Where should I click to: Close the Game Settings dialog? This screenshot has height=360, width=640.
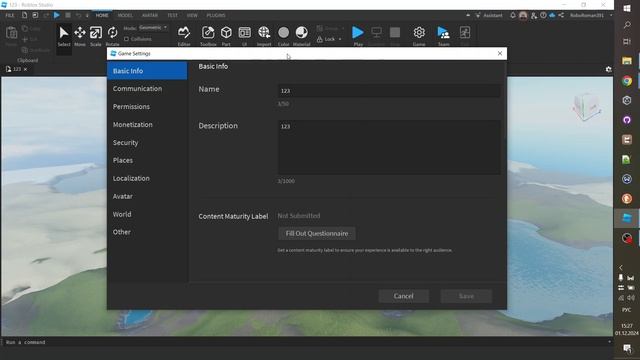point(500,53)
